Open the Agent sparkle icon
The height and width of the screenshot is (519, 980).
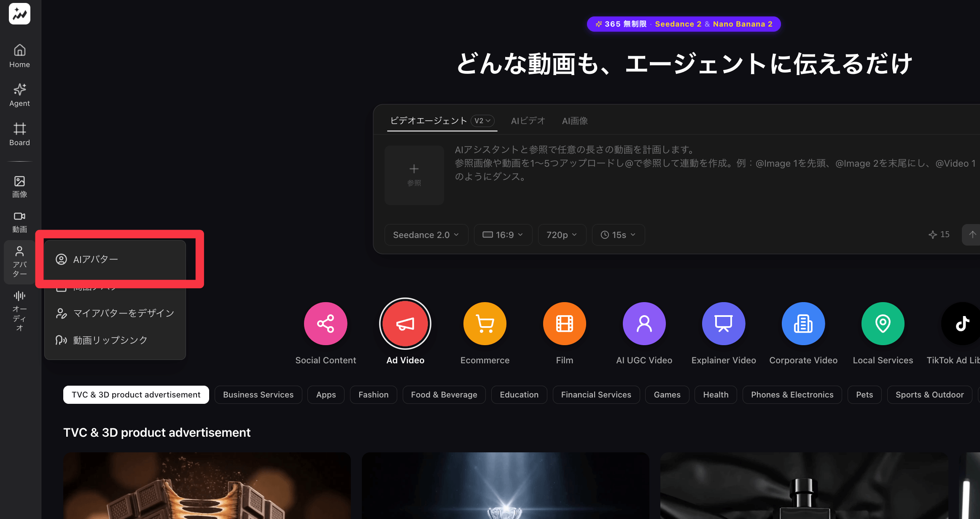click(19, 95)
